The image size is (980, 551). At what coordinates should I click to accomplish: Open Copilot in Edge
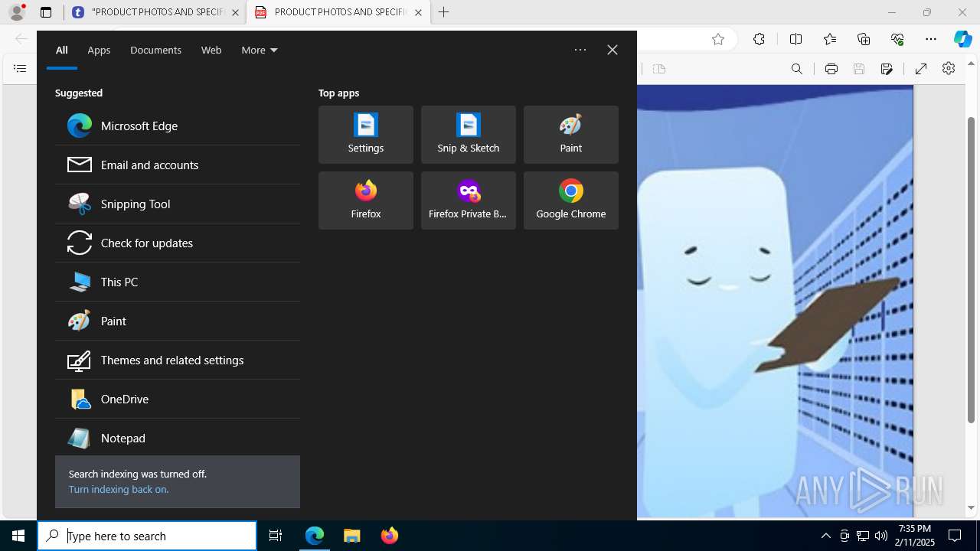(963, 39)
